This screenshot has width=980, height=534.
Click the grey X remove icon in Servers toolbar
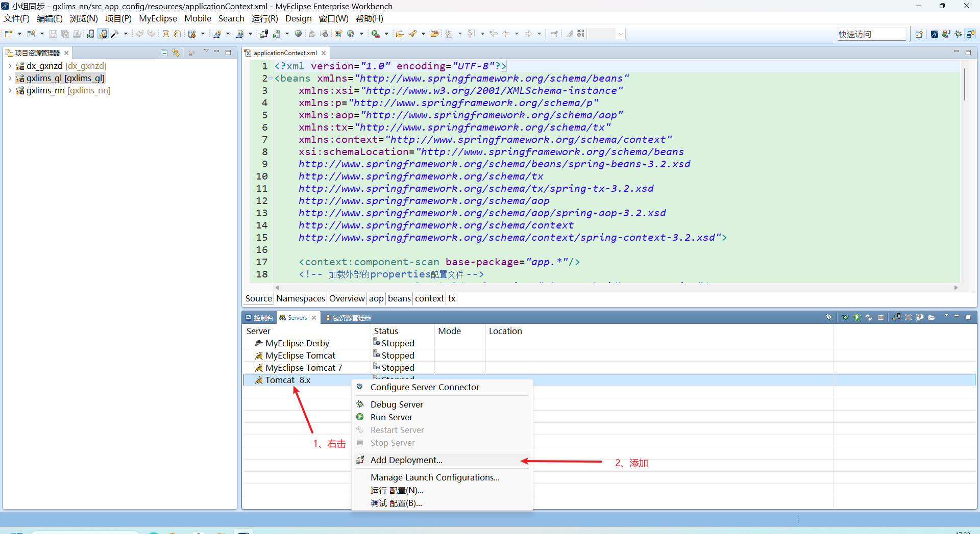[x=908, y=317]
